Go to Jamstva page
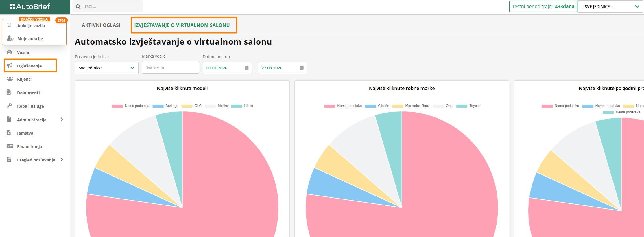This screenshot has height=237, width=644. click(25, 133)
